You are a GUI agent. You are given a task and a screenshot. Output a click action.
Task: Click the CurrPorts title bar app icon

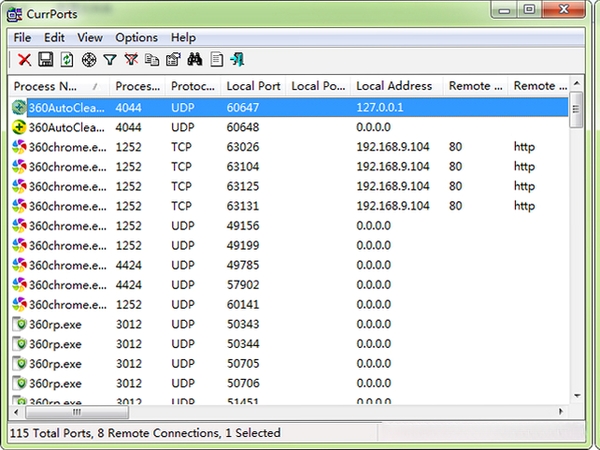(15, 15)
